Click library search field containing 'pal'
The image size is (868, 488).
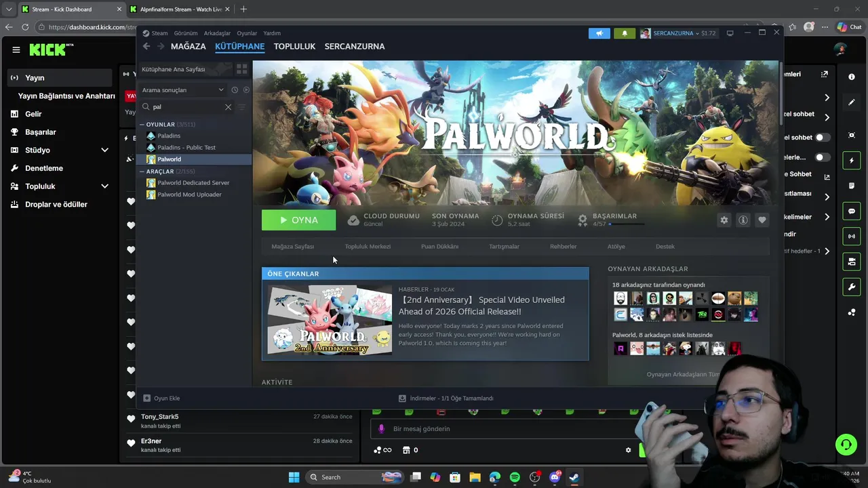tap(186, 106)
